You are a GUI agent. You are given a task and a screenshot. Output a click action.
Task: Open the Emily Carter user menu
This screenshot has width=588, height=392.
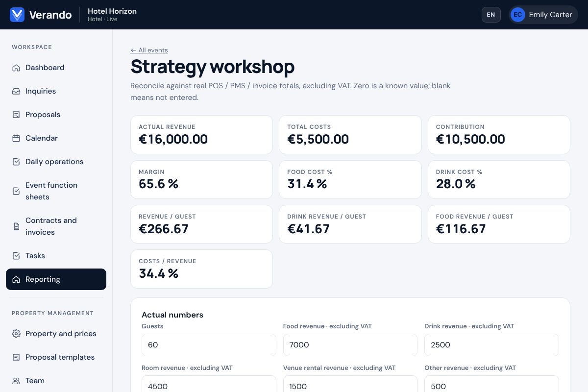pos(543,15)
